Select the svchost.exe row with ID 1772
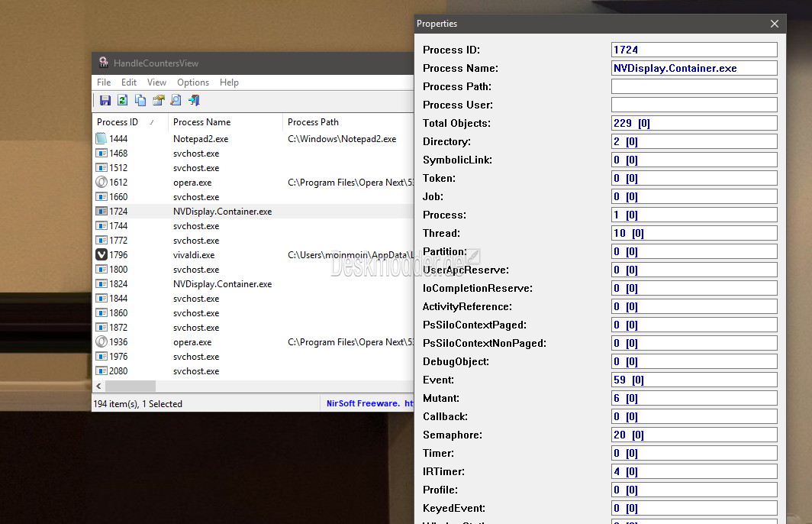Screen dimensions: 812x524 coord(253,240)
